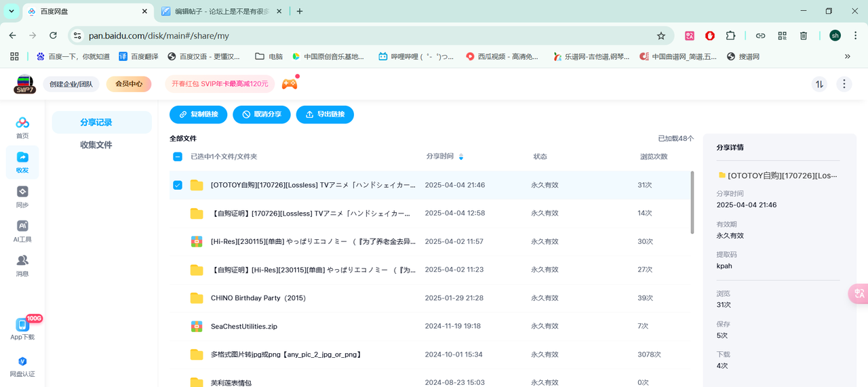Viewport: 868px width, 387px height.
Task: Click the red Opera-style extension icon
Action: tap(710, 35)
